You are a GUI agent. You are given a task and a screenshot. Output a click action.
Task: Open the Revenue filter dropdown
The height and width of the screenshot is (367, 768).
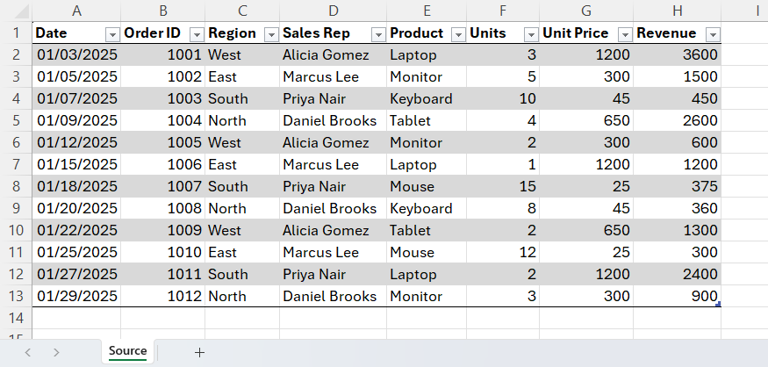[x=713, y=34]
